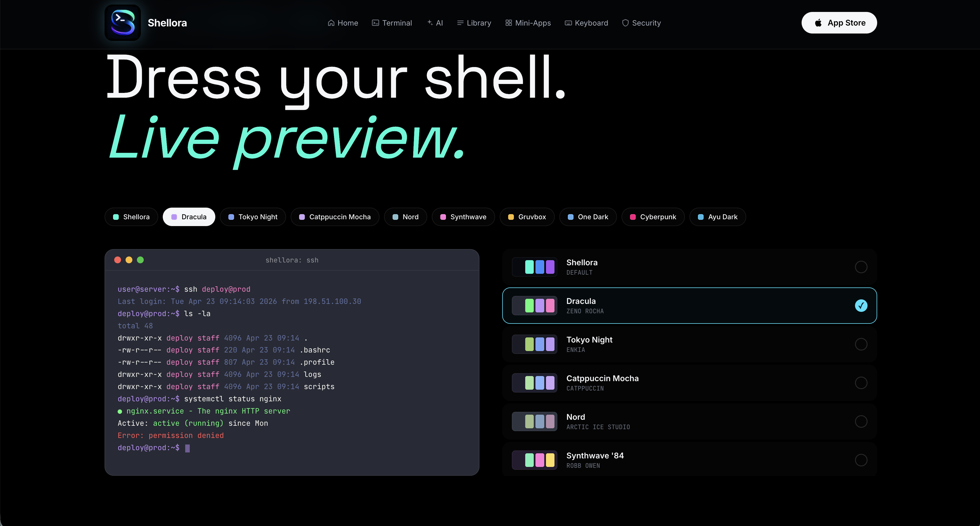Click the Synthwave '84 palette swatch
Viewport: 980px width, 526px height.
[x=534, y=460]
